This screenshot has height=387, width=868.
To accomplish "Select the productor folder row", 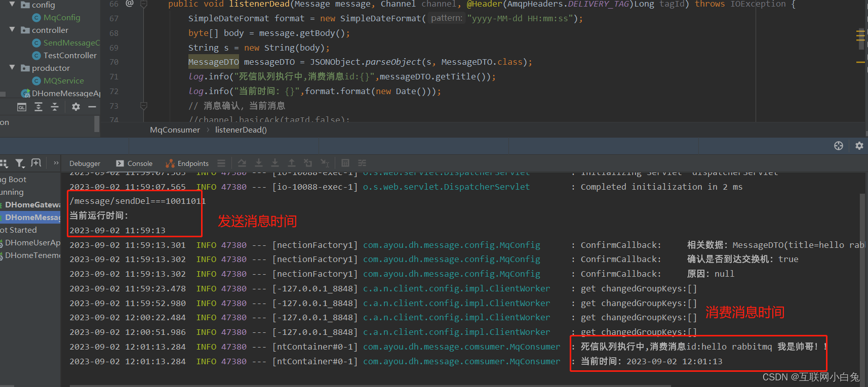I will click(x=50, y=68).
